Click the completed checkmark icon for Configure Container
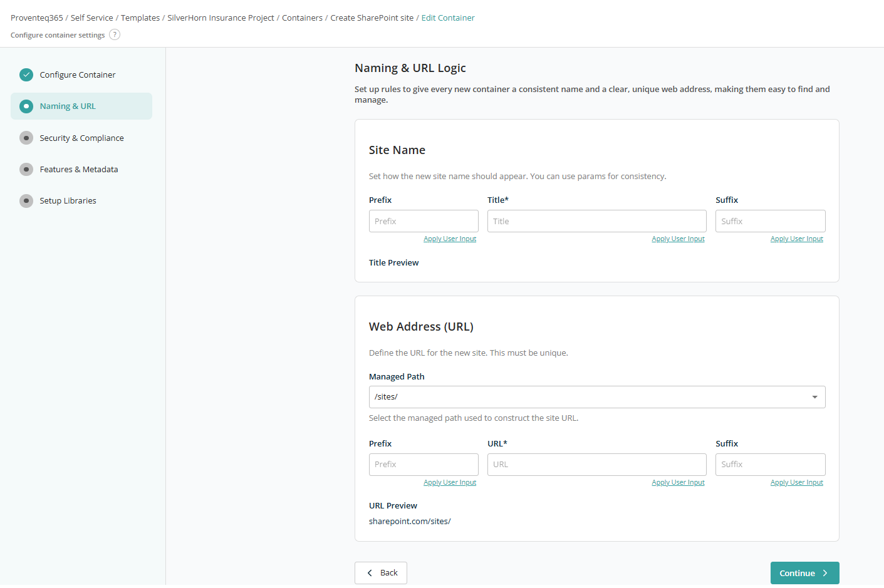This screenshot has width=884, height=588. [x=26, y=75]
